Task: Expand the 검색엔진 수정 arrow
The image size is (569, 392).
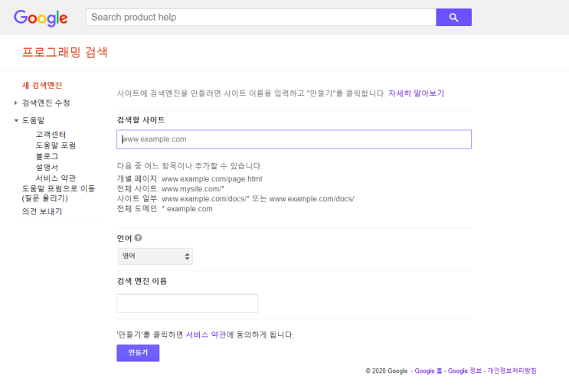Action: (15, 103)
